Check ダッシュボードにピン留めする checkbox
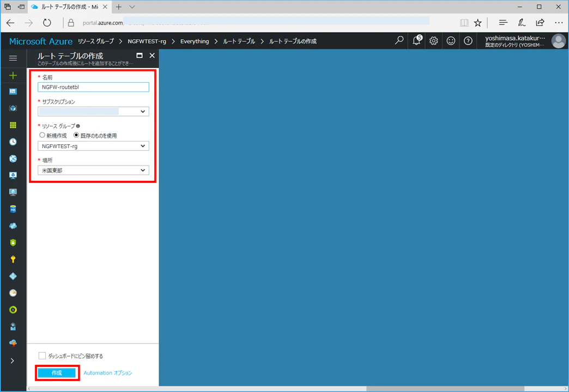This screenshot has height=392, width=569. [x=42, y=356]
